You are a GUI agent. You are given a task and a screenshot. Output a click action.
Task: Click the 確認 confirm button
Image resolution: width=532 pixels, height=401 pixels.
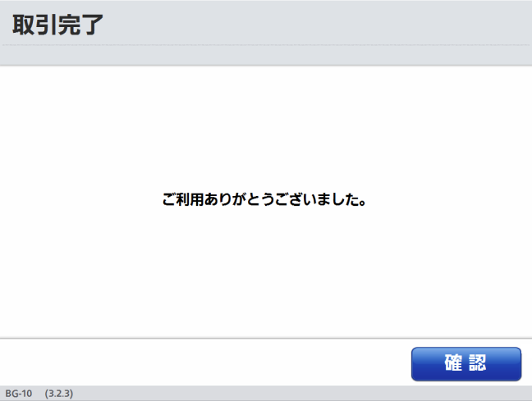pyautogui.click(x=466, y=364)
